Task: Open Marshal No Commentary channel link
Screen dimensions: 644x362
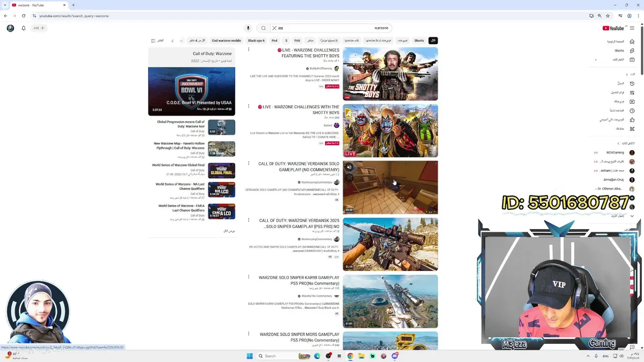Action: click(316, 296)
